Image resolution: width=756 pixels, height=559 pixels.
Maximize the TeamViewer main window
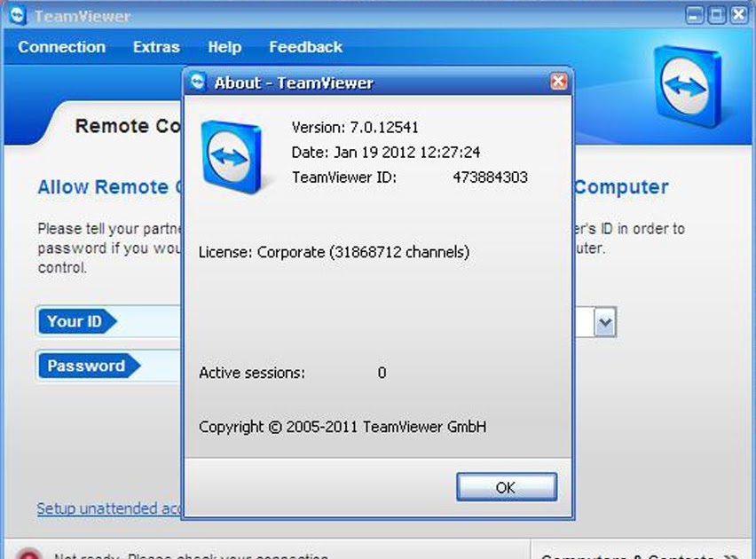tap(716, 15)
